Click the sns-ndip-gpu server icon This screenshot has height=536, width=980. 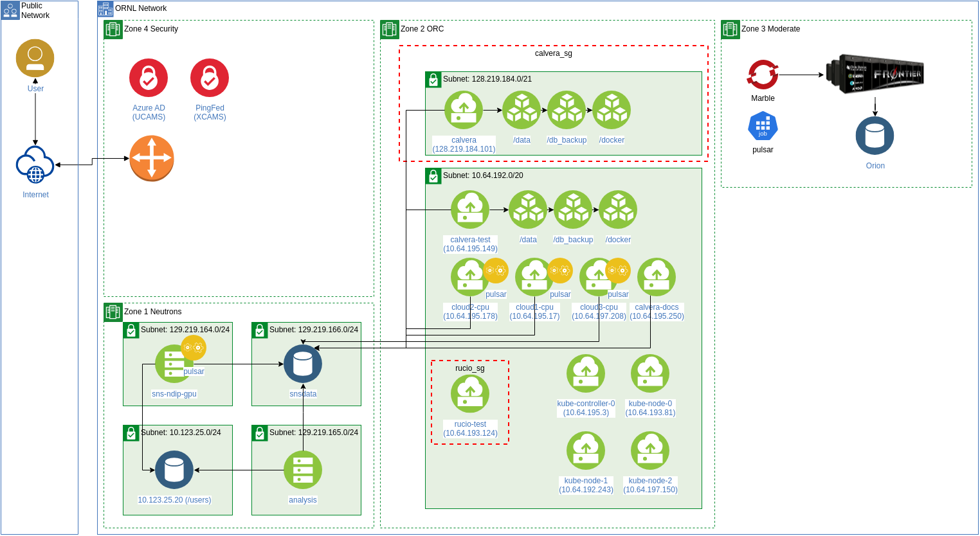pyautogui.click(x=173, y=364)
